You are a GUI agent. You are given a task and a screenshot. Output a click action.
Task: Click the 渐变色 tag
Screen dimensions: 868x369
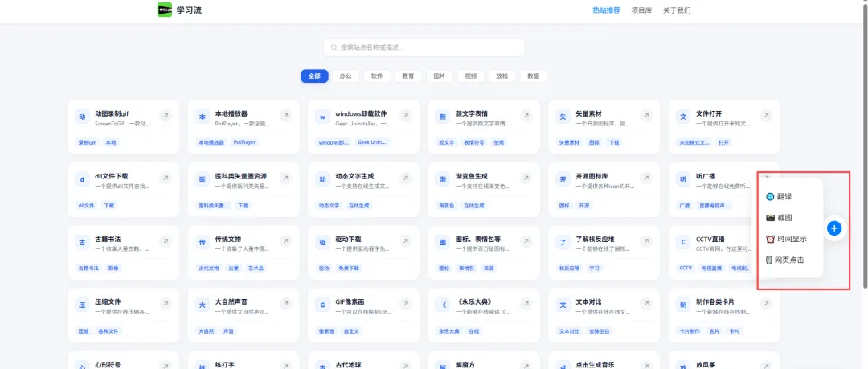pyautogui.click(x=447, y=206)
